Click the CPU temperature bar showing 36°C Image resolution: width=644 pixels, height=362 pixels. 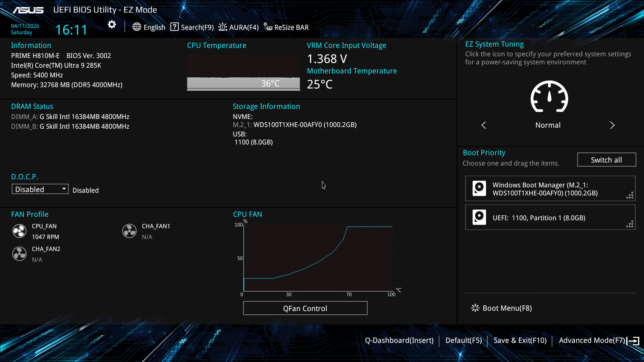tap(244, 83)
